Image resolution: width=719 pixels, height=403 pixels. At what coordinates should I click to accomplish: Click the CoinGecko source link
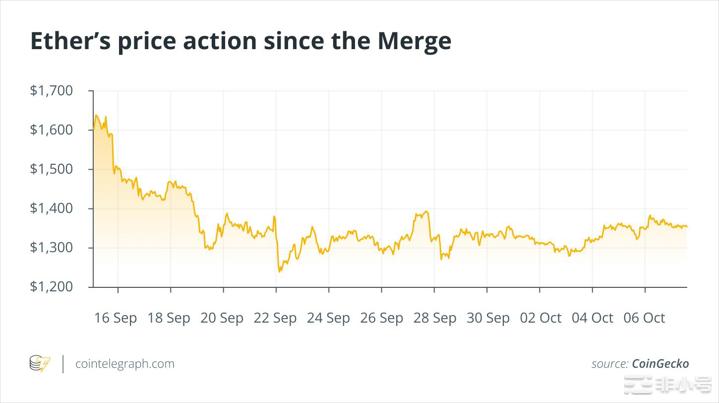click(x=660, y=364)
